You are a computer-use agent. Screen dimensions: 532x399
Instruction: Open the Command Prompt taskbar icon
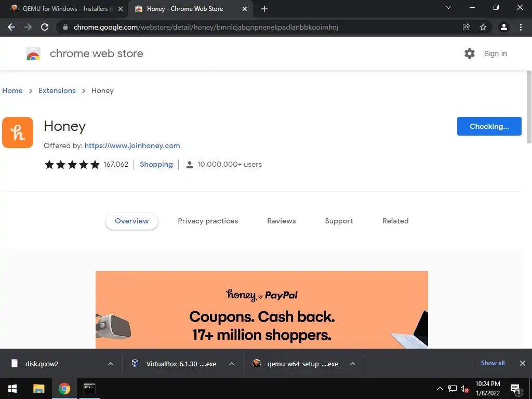click(89, 389)
